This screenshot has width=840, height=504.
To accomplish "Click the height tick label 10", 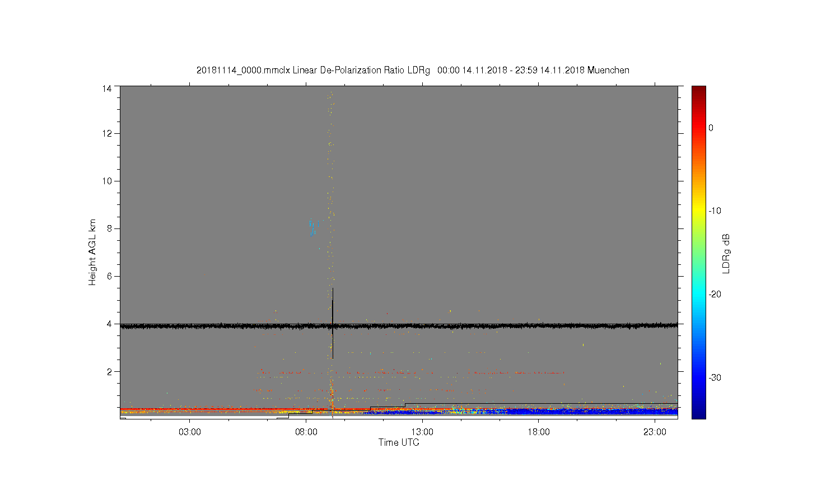I will click(106, 181).
